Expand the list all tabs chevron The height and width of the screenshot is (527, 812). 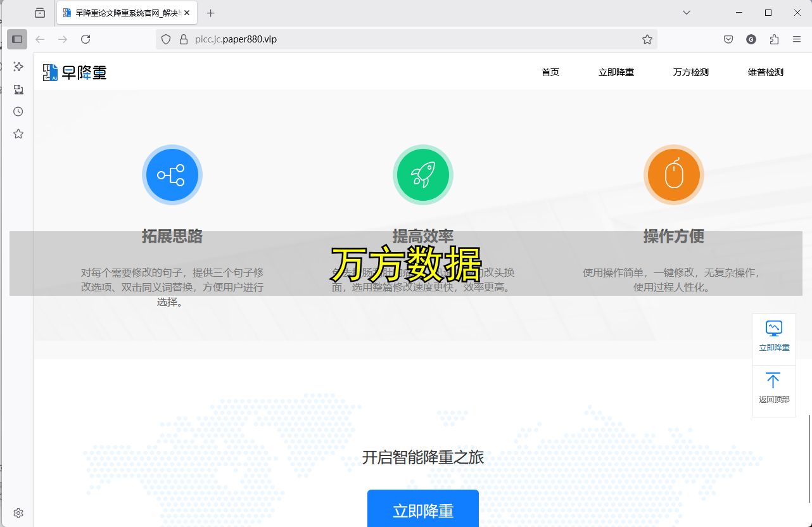click(687, 13)
